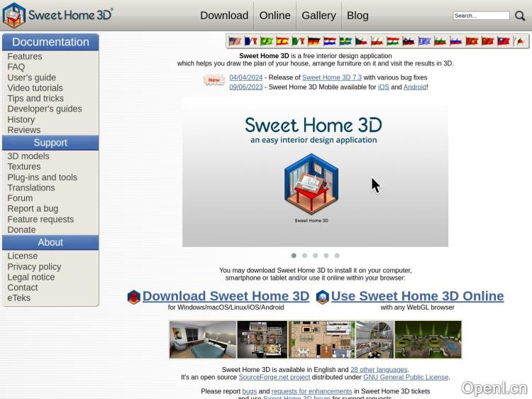Click the red icon beside Download Sweet Home 3D

pyautogui.click(x=133, y=297)
